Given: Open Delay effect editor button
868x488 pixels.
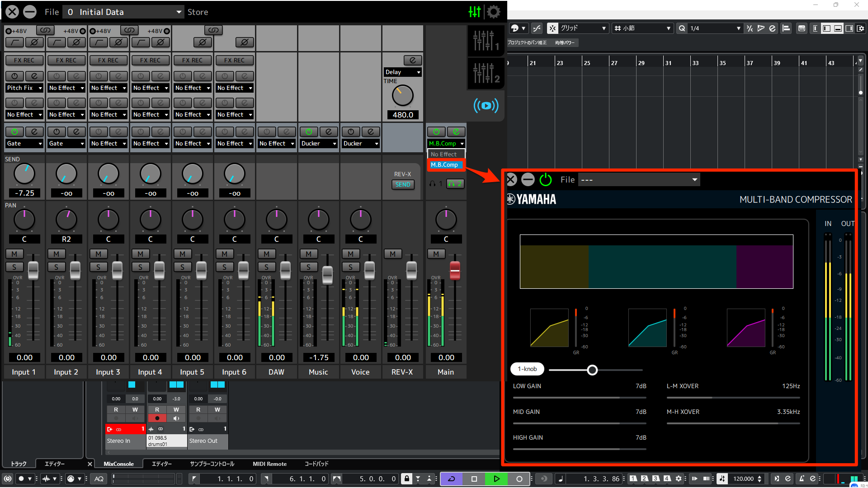Looking at the screenshot, I should click(412, 60).
